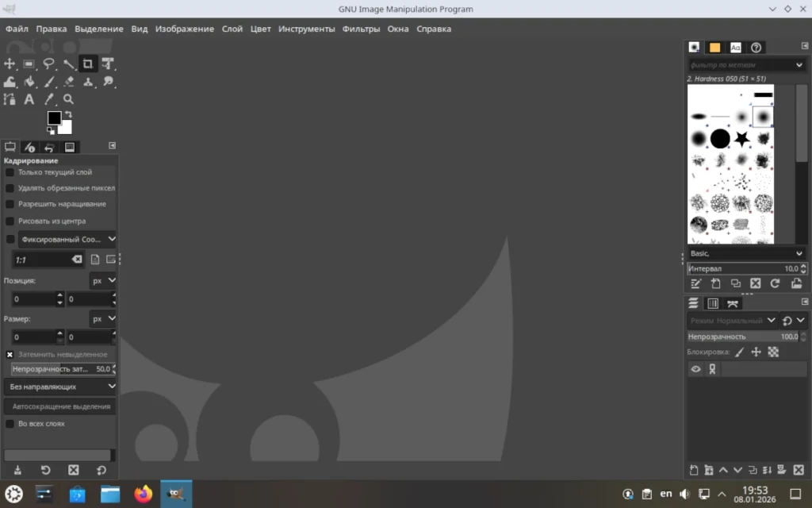
Task: Create a new brush
Action: pyautogui.click(x=716, y=283)
